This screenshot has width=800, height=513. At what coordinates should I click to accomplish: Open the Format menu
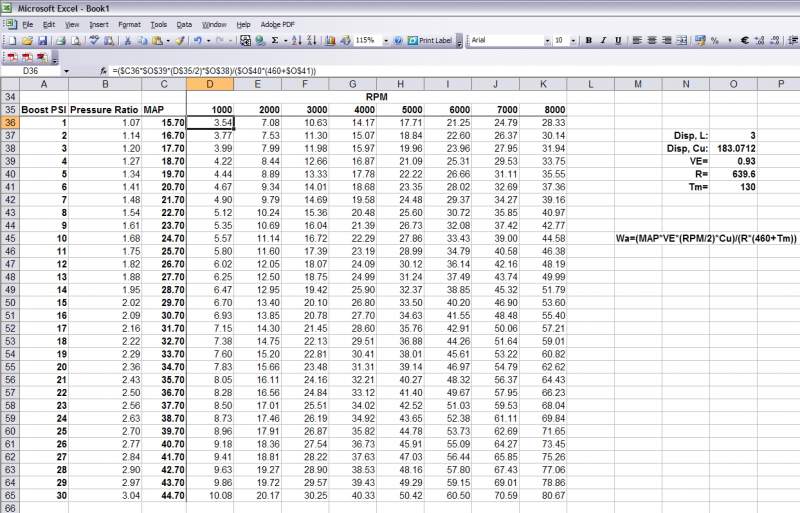(129, 23)
